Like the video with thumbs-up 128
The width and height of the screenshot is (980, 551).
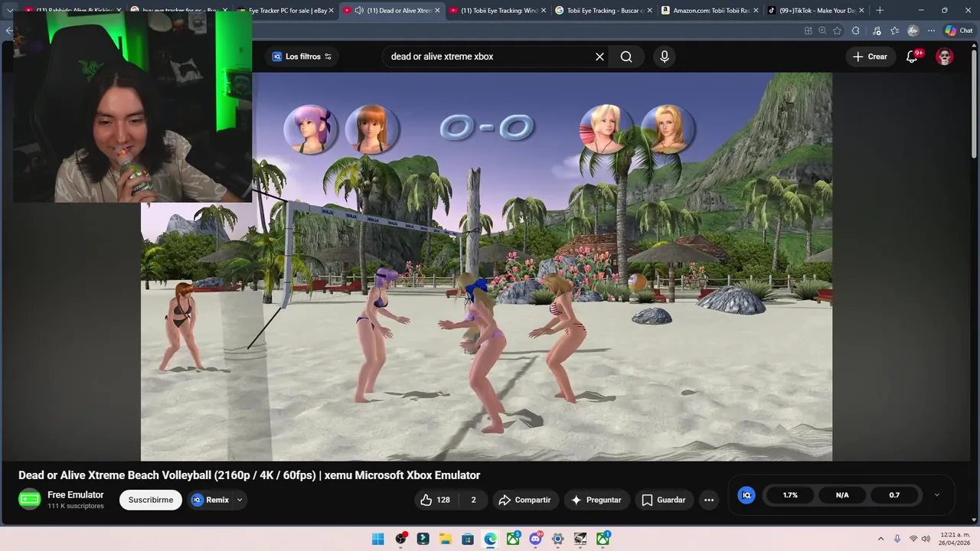tap(435, 500)
